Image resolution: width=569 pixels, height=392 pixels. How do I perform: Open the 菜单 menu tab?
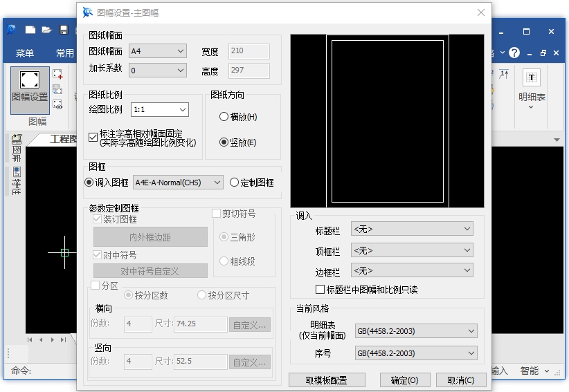click(x=25, y=53)
